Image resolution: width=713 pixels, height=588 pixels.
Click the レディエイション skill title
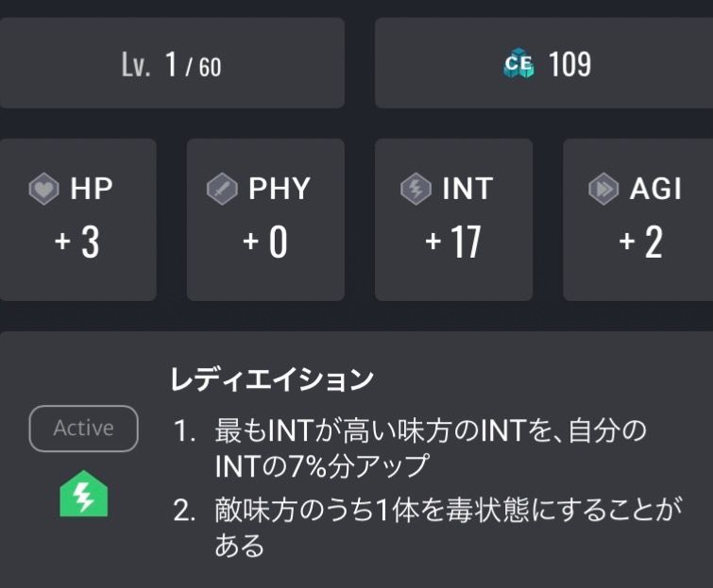(x=272, y=380)
